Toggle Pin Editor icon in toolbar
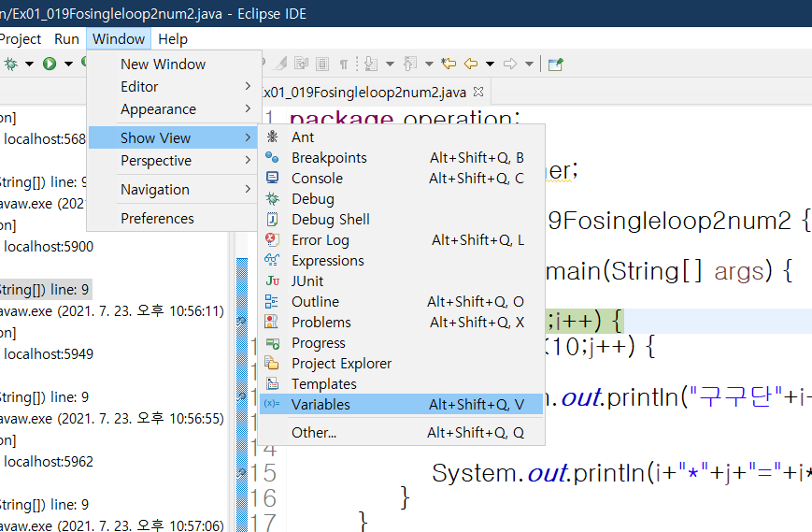The width and height of the screenshot is (812, 532). pos(556,65)
